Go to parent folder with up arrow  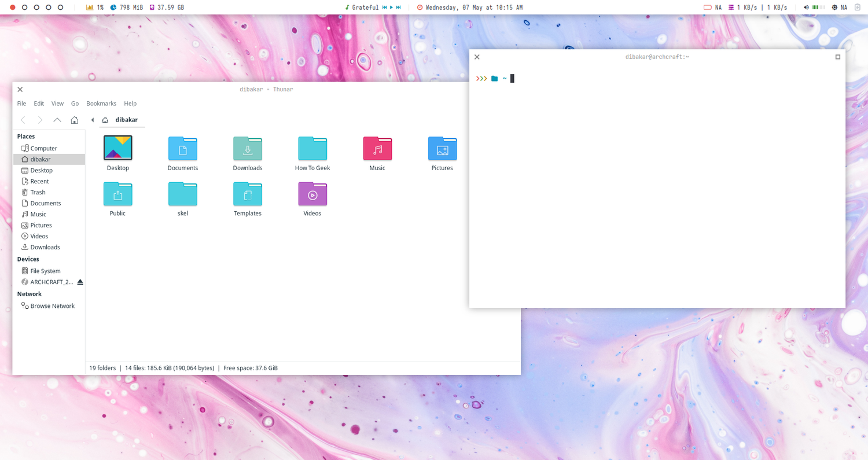pos(57,120)
